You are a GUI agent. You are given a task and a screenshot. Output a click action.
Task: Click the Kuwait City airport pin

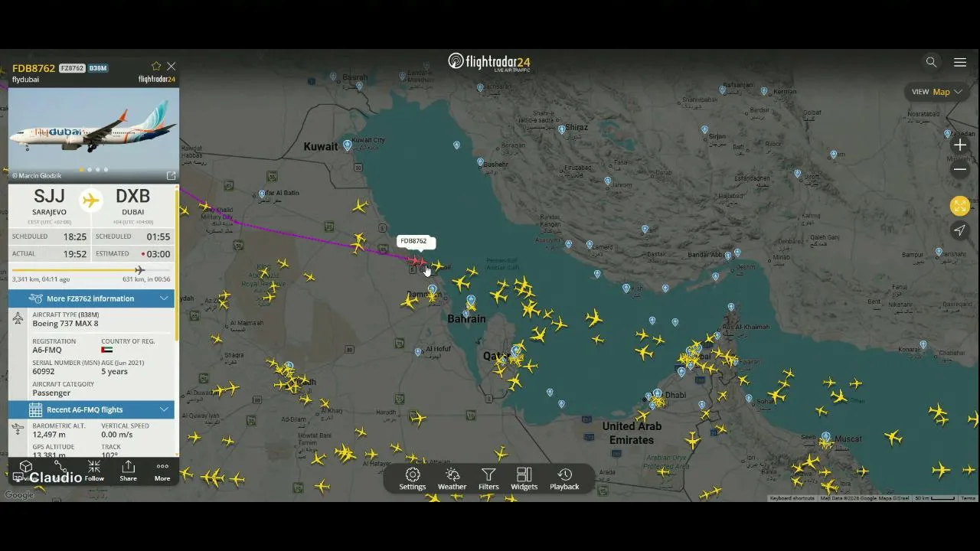point(348,145)
